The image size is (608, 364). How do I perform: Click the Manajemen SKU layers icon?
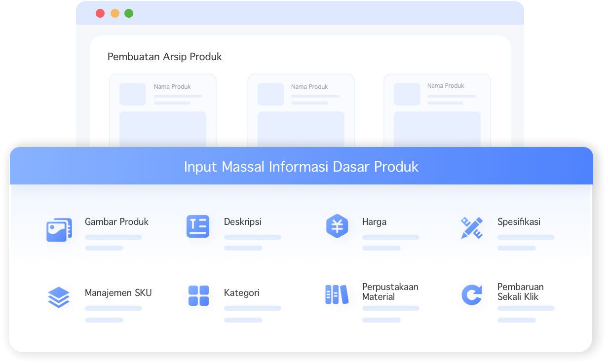(59, 297)
